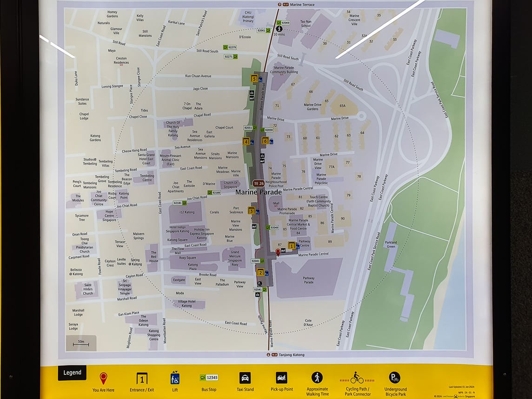Click the Pick-up Point legend icon
The width and height of the screenshot is (532, 399).
281,378
